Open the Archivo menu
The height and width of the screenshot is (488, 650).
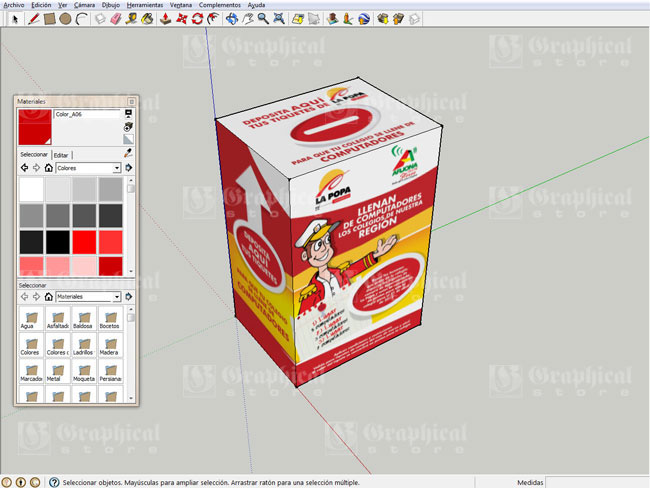14,5
